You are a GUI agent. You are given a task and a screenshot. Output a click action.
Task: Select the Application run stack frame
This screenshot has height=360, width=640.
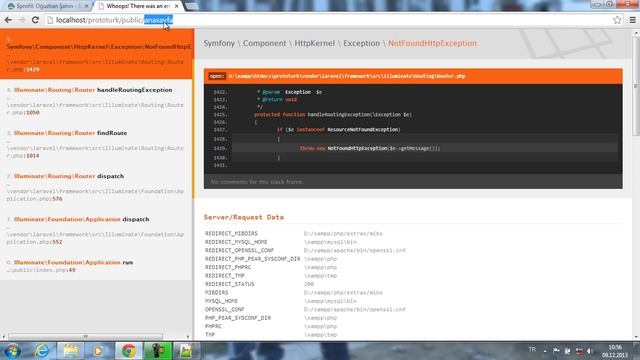pyautogui.click(x=97, y=266)
